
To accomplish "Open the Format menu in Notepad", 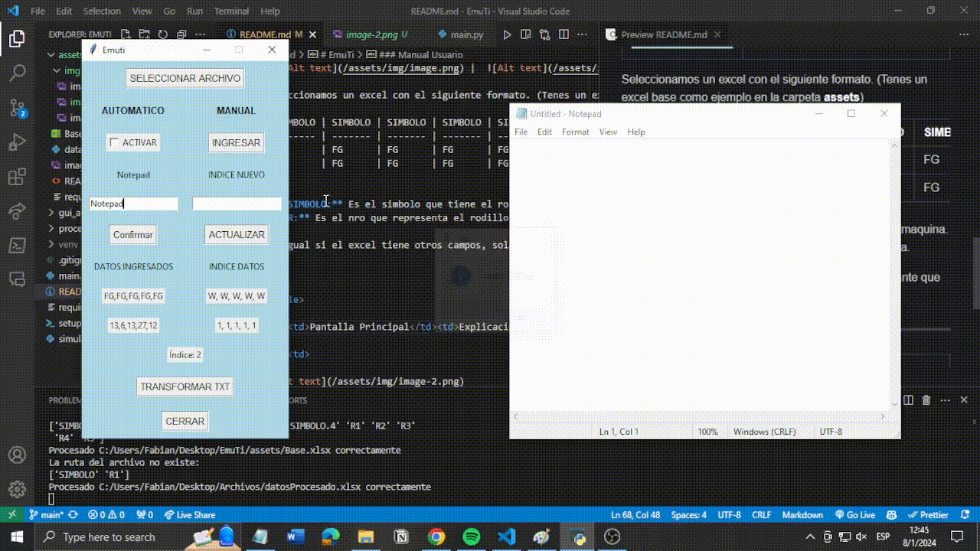I will [x=575, y=132].
